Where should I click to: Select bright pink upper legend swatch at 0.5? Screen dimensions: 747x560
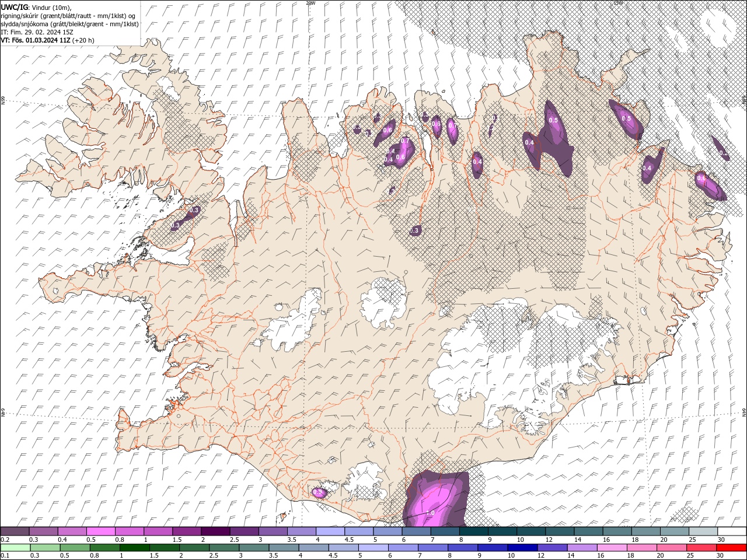point(101,531)
